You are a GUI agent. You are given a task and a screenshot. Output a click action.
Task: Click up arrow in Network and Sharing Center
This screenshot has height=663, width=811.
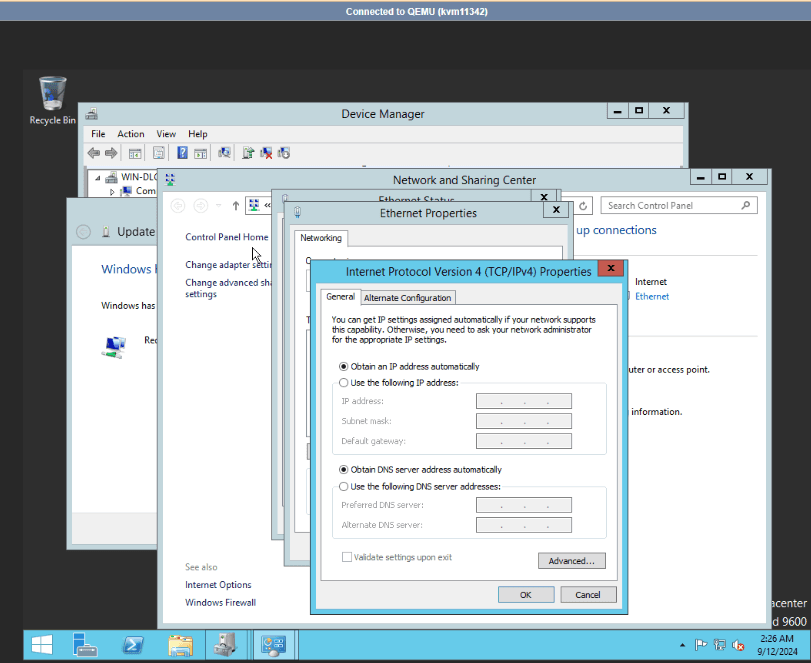pos(236,206)
